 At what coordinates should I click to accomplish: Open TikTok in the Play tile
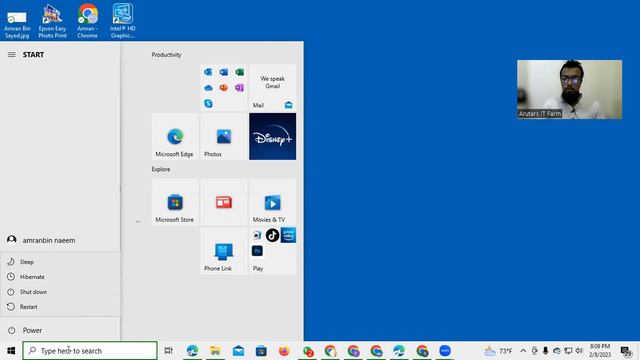pos(272,235)
